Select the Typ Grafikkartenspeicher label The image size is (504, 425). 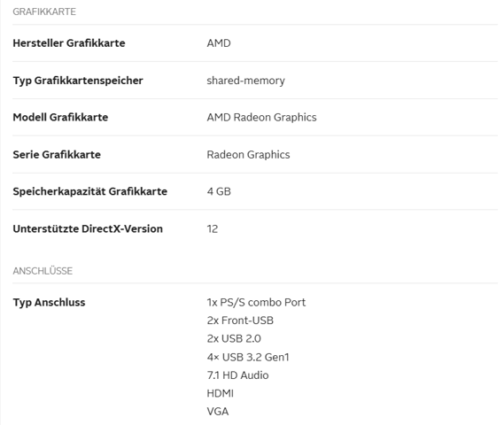tap(78, 81)
